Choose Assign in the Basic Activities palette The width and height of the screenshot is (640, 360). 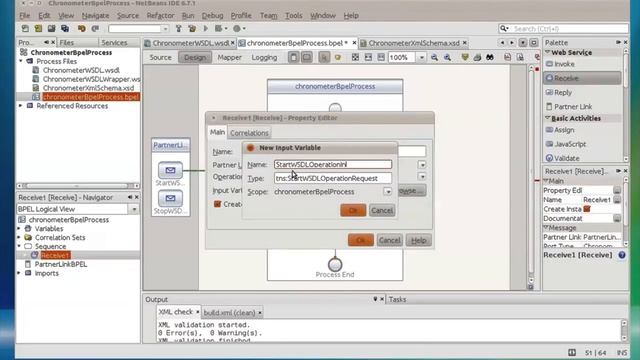click(560, 130)
